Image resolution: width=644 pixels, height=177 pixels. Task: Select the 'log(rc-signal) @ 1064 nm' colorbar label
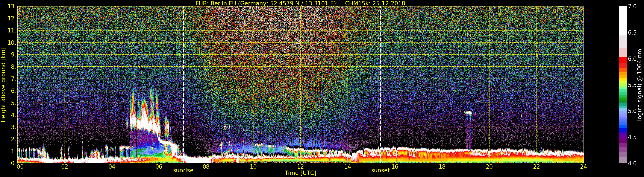pyautogui.click(x=640, y=85)
